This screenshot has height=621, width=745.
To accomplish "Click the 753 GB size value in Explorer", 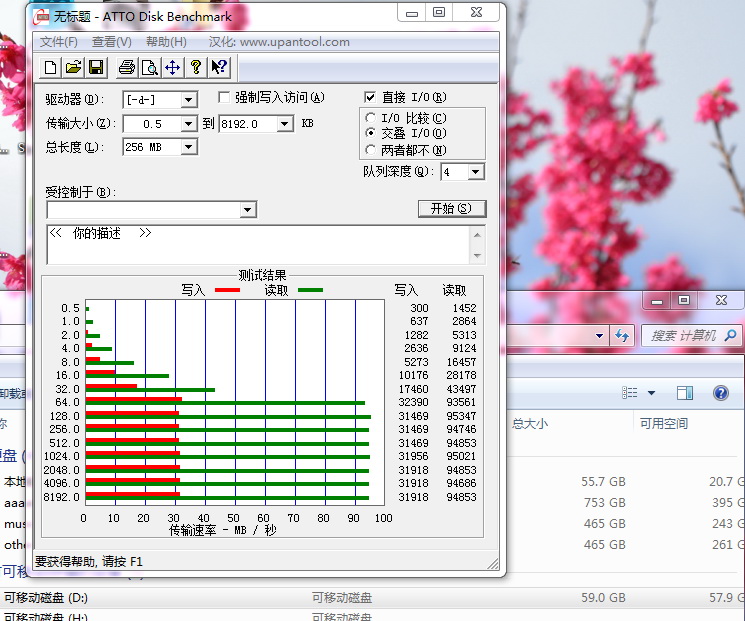I will coord(604,503).
